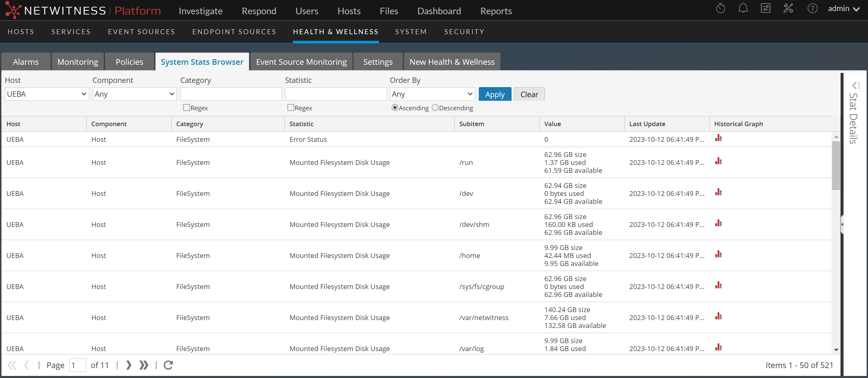Select the Descending radio button
The width and height of the screenshot is (868, 378).
click(435, 108)
